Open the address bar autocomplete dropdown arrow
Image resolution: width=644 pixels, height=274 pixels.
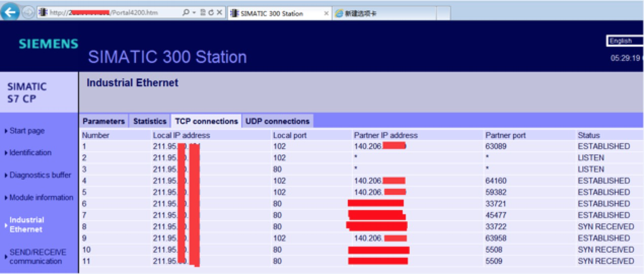click(194, 13)
